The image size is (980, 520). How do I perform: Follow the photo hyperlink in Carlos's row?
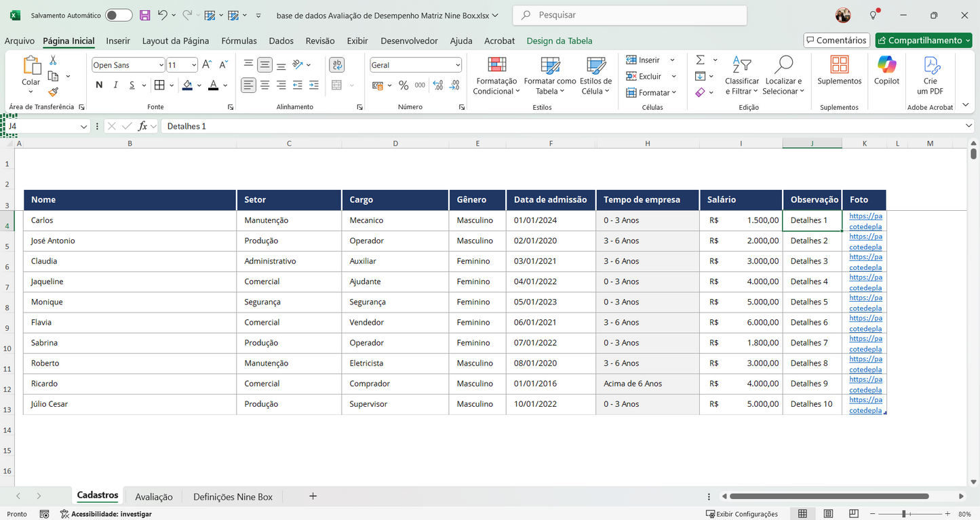[865, 221]
